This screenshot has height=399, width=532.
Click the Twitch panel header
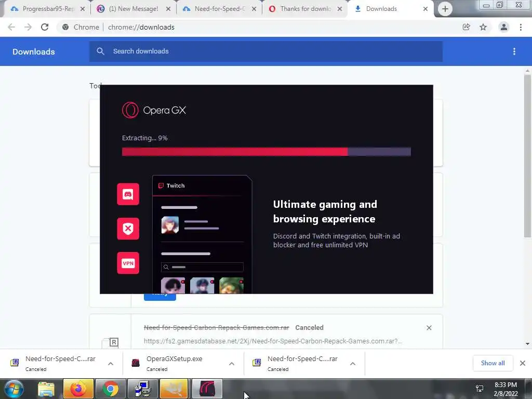pyautogui.click(x=202, y=185)
